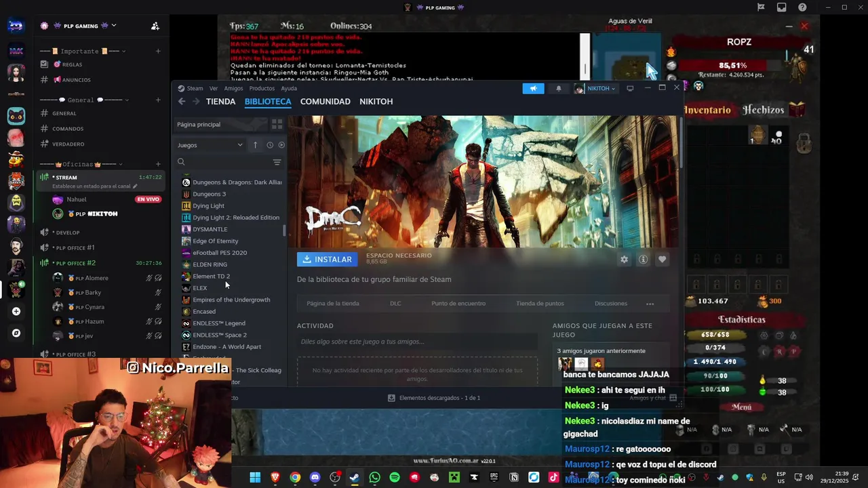This screenshot has height=488, width=868.
Task: Open Tienda de puntos link
Action: (x=540, y=304)
